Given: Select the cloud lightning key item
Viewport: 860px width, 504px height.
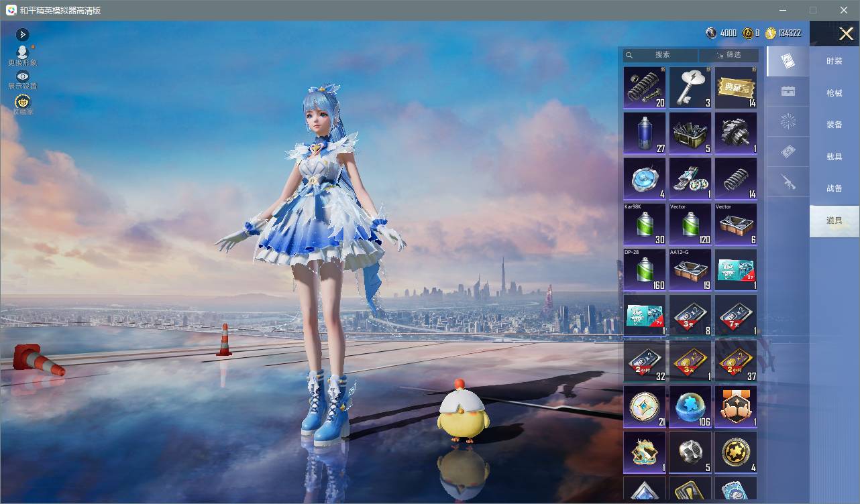Looking at the screenshot, I should coord(690,87).
